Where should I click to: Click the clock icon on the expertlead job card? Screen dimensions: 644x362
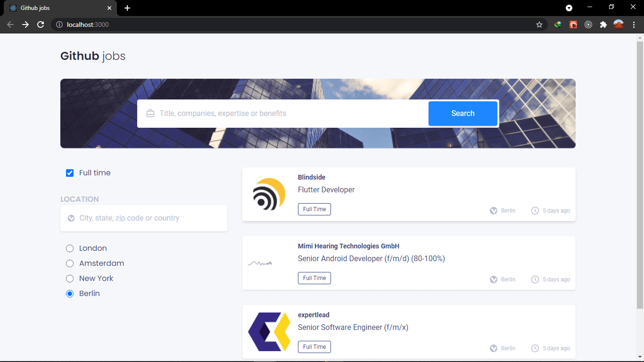pos(535,348)
